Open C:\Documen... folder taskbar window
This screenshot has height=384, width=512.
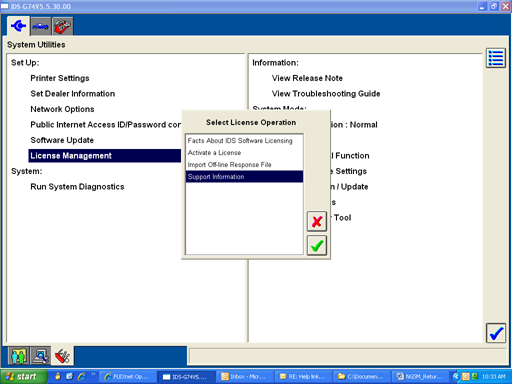361,377
